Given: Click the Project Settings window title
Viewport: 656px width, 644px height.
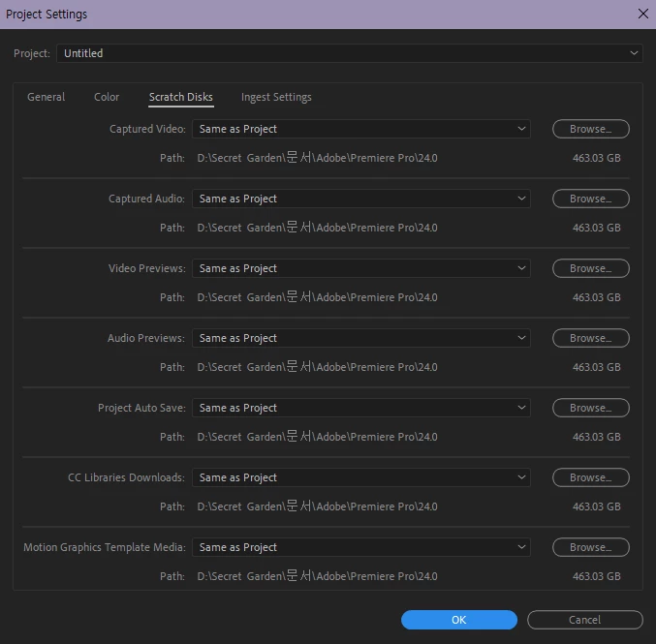Looking at the screenshot, I should pos(47,15).
